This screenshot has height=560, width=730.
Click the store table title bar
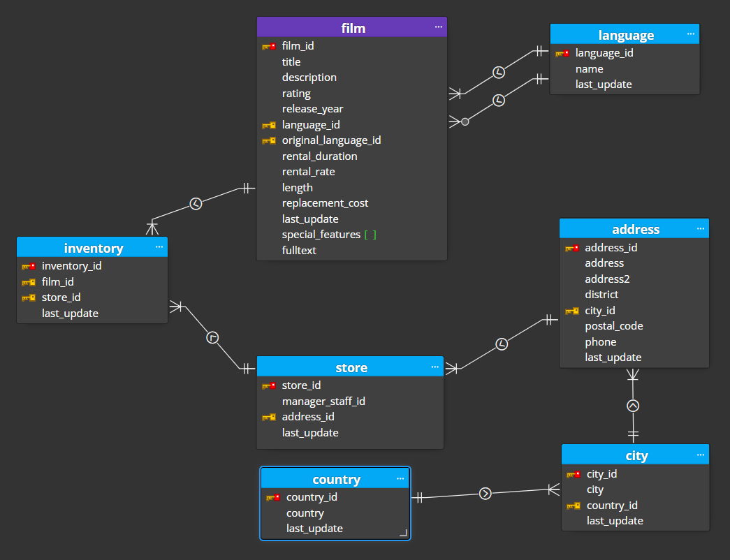pyautogui.click(x=351, y=367)
